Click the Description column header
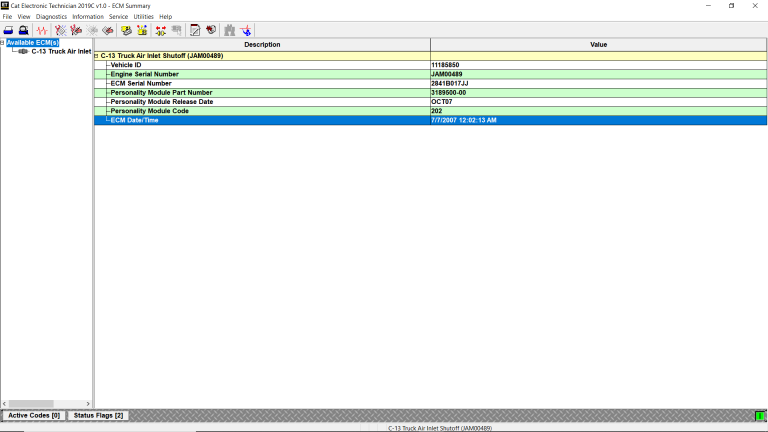Viewport: 768px width, 432px height. (x=262, y=45)
